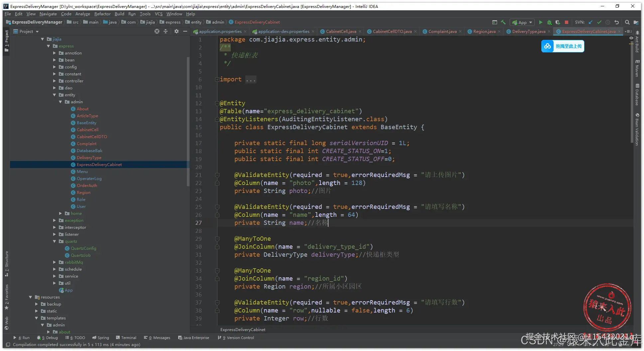Click the SVN commit checkmark icon
This screenshot has width=644, height=351.
tap(599, 22)
